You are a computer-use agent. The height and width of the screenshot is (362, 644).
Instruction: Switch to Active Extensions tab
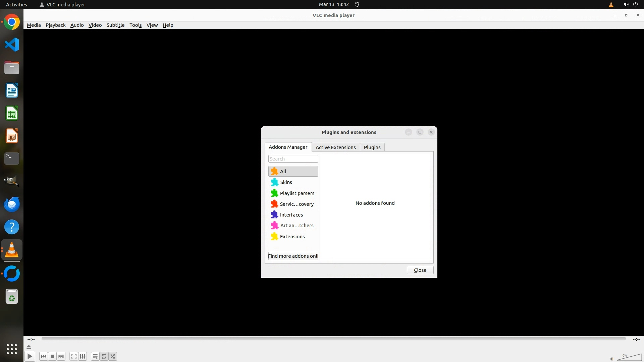[335, 147]
